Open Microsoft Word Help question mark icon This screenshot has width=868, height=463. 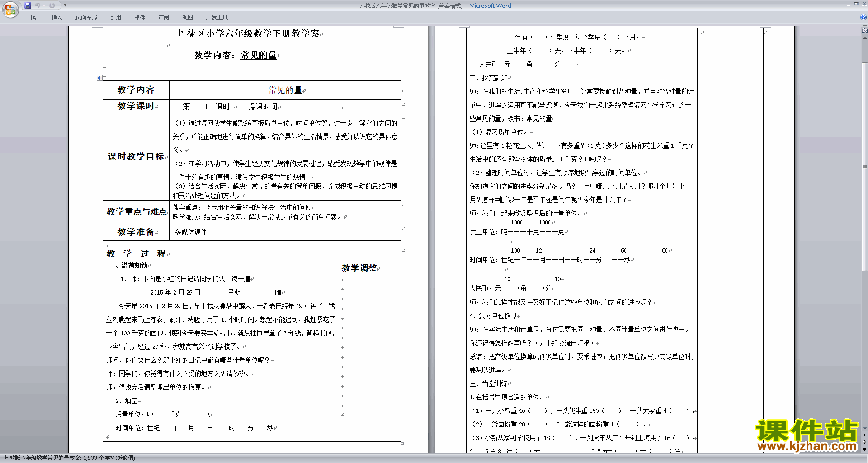click(863, 17)
